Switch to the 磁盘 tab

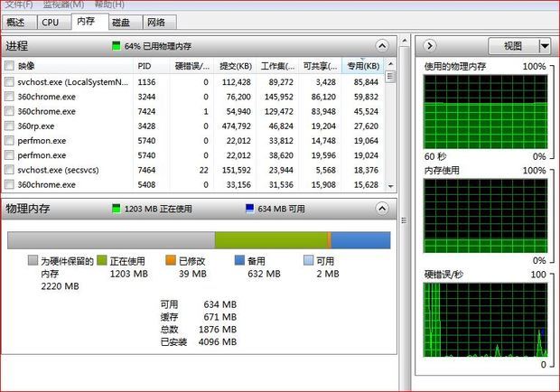pos(125,23)
